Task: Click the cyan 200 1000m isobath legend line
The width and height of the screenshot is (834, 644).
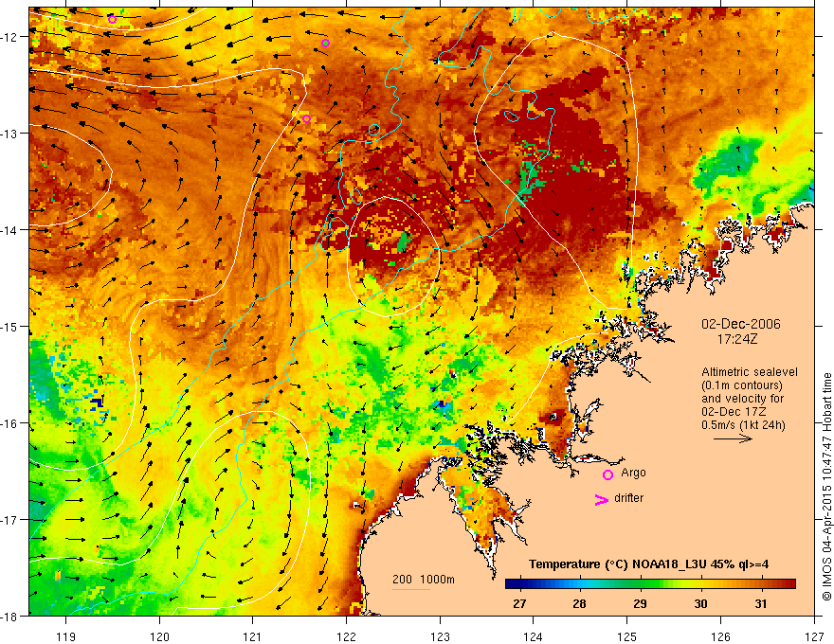Action: pos(411,589)
